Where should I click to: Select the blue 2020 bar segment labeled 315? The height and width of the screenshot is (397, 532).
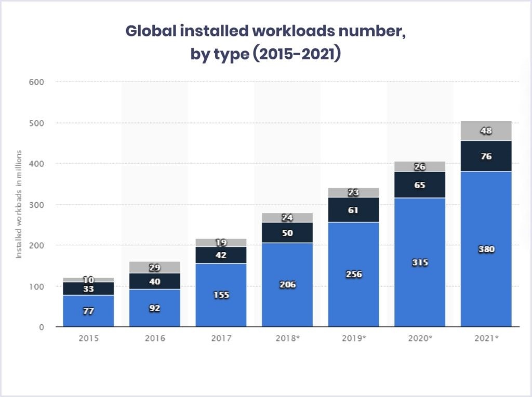click(x=420, y=262)
